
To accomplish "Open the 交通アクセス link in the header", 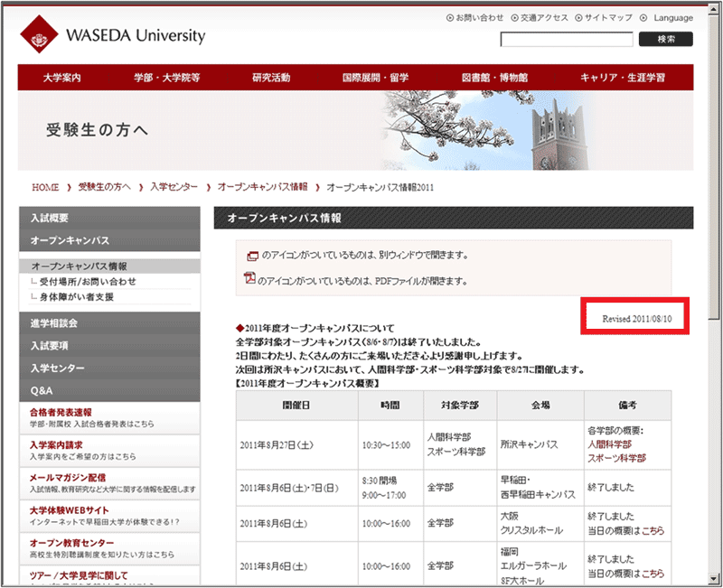I will coord(544,17).
